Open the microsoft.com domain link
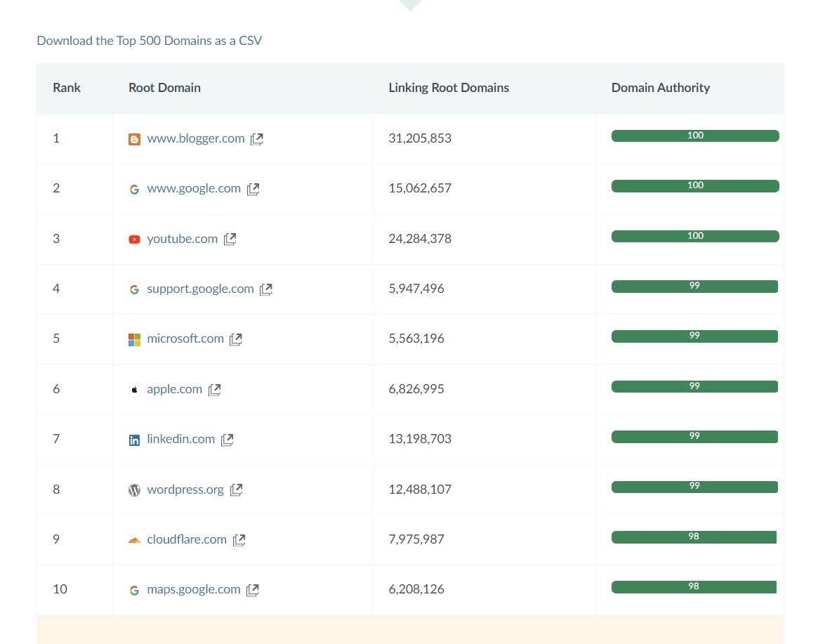Screen dimensions: 825x644 point(185,339)
